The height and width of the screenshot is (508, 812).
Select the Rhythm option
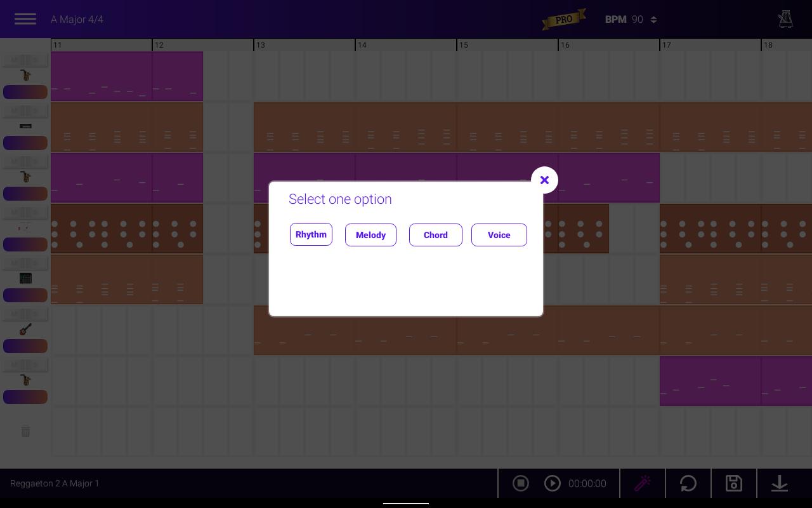click(x=311, y=234)
